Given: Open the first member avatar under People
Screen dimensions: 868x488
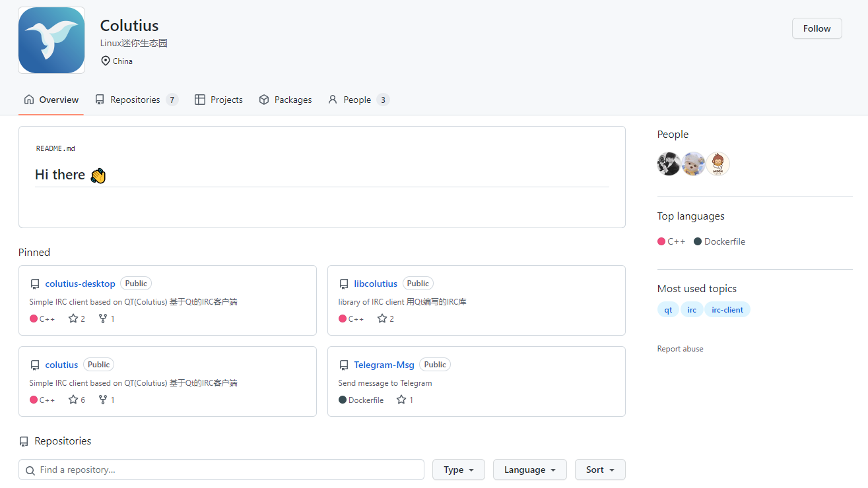Looking at the screenshot, I should tap(669, 164).
